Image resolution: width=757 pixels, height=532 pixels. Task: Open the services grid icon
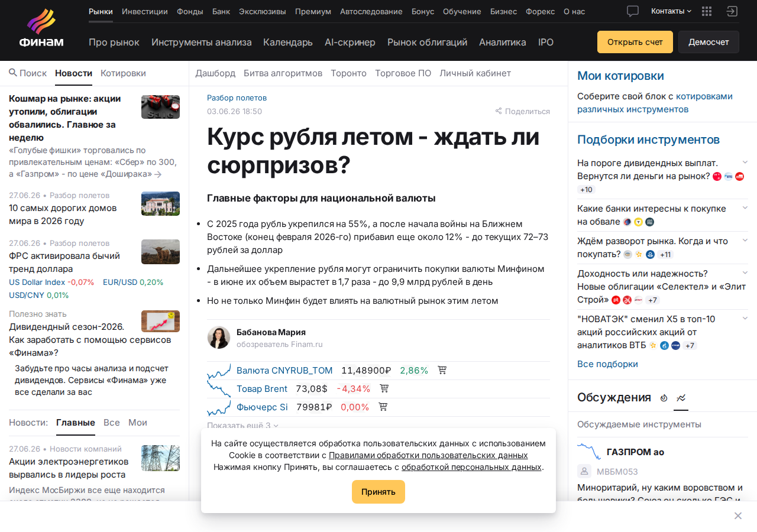click(707, 11)
